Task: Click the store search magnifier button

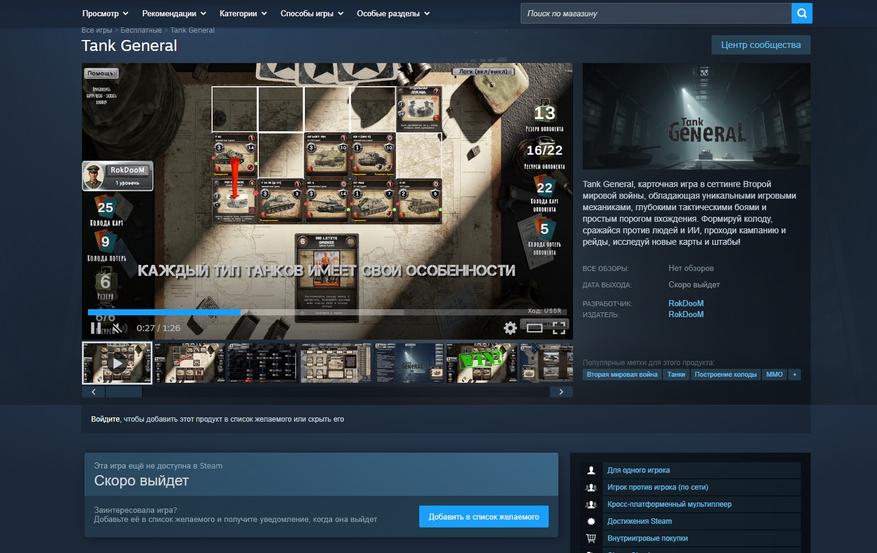Action: click(801, 13)
